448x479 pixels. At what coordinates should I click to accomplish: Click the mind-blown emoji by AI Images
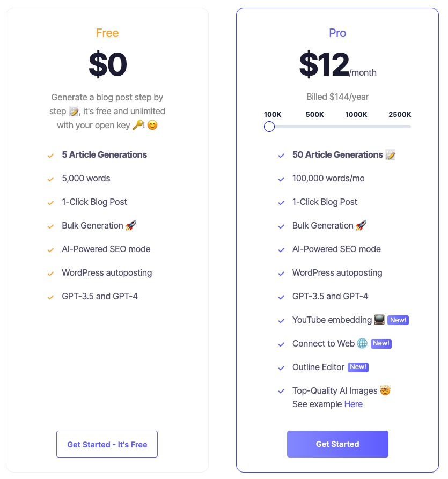(x=385, y=390)
